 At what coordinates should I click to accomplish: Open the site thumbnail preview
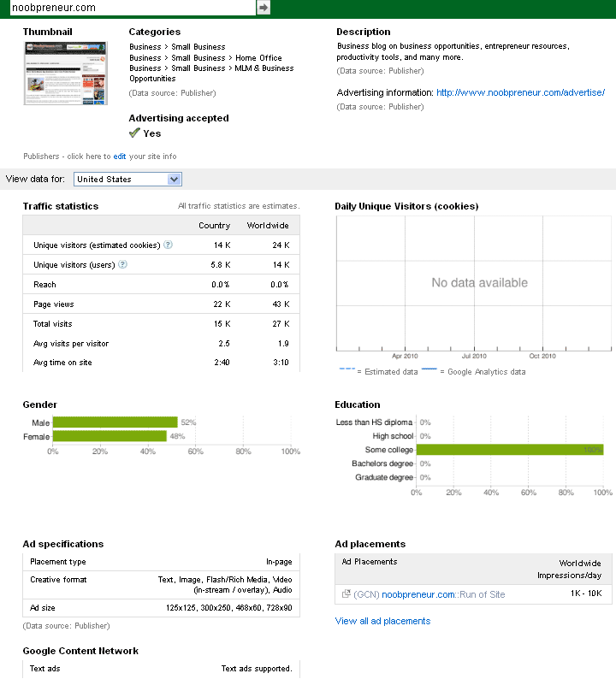click(65, 74)
